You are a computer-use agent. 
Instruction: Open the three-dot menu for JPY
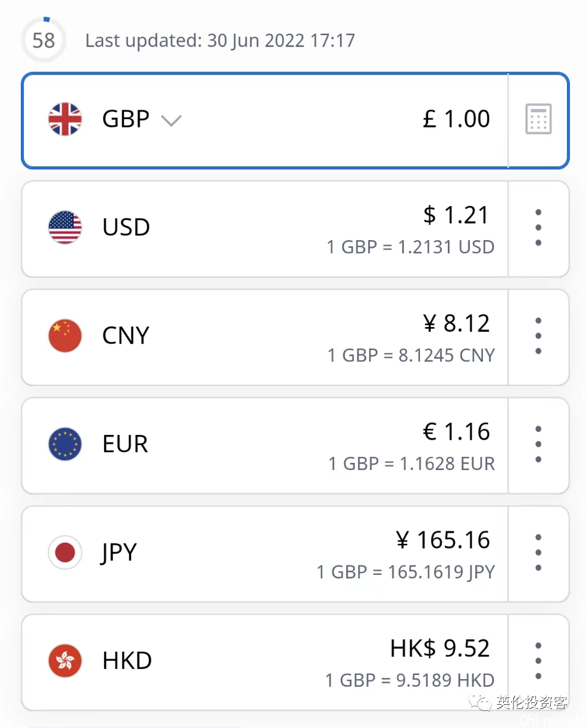pyautogui.click(x=538, y=553)
